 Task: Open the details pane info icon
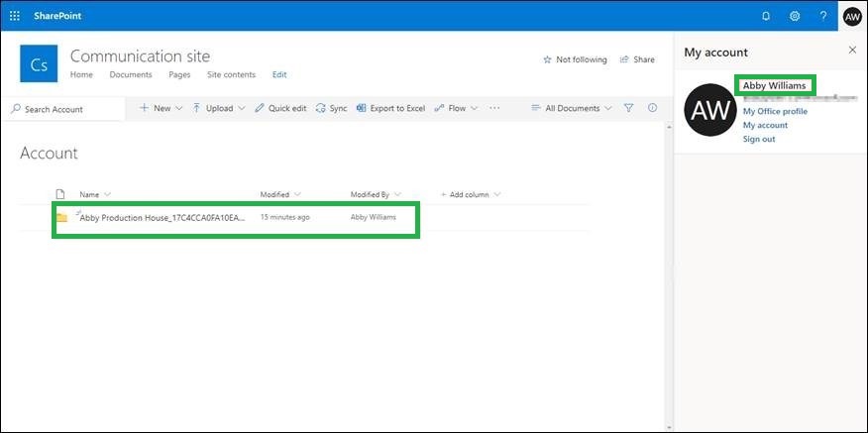(x=653, y=108)
